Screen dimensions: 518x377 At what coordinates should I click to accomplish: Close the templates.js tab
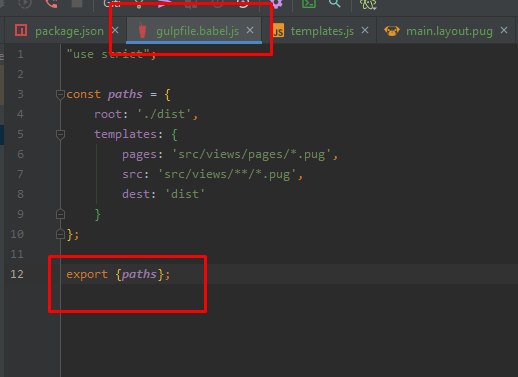pyautogui.click(x=365, y=30)
